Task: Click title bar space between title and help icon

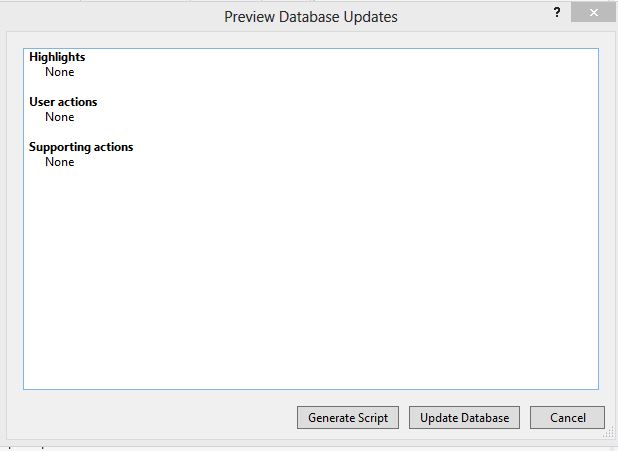Action: click(x=475, y=17)
